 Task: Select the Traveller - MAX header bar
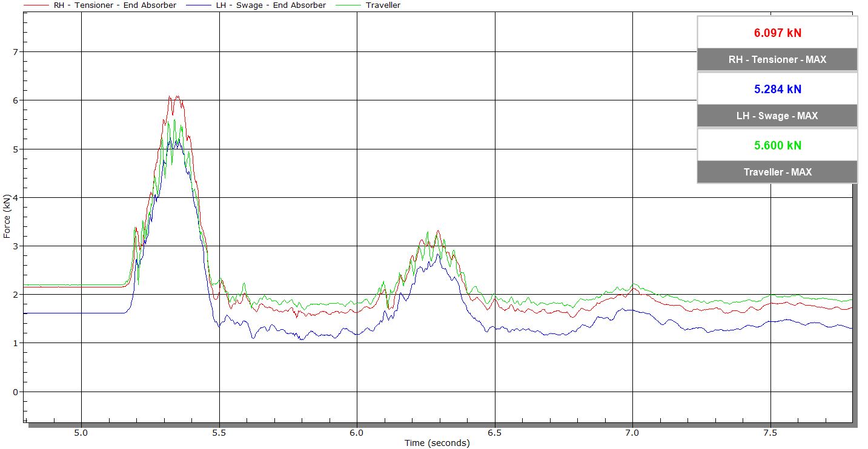point(777,172)
